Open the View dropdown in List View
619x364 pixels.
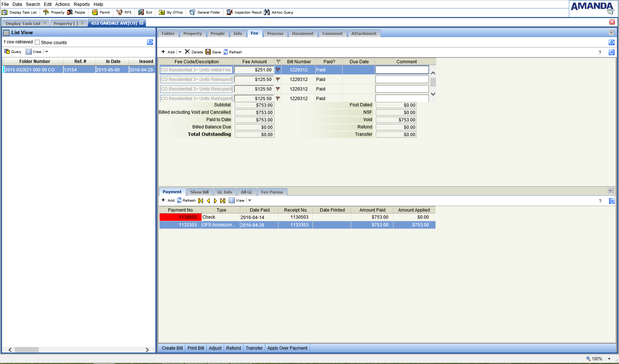point(47,52)
